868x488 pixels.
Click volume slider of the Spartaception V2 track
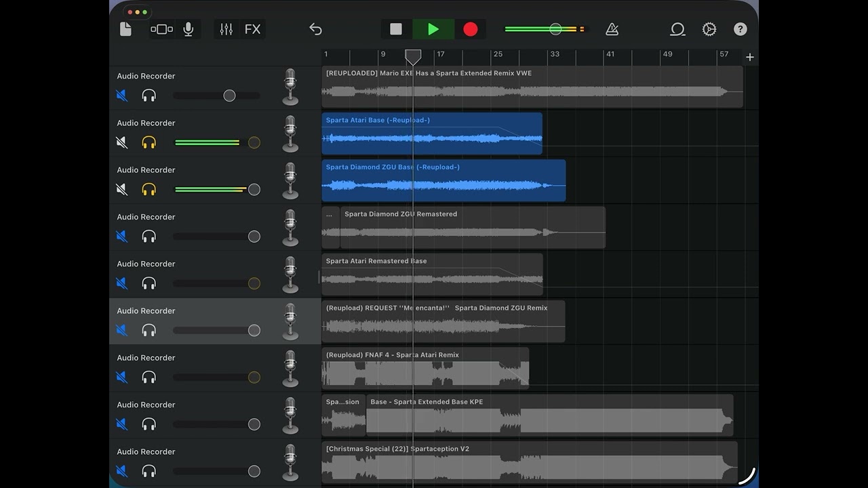[217, 471]
